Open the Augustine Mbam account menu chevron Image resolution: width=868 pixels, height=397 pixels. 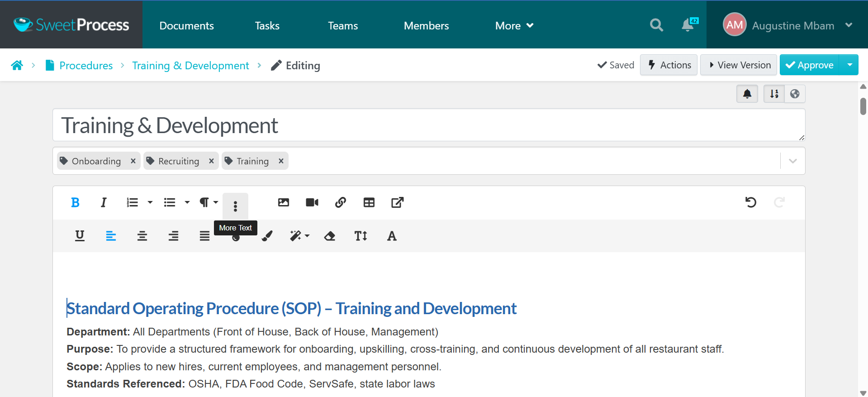(x=849, y=25)
